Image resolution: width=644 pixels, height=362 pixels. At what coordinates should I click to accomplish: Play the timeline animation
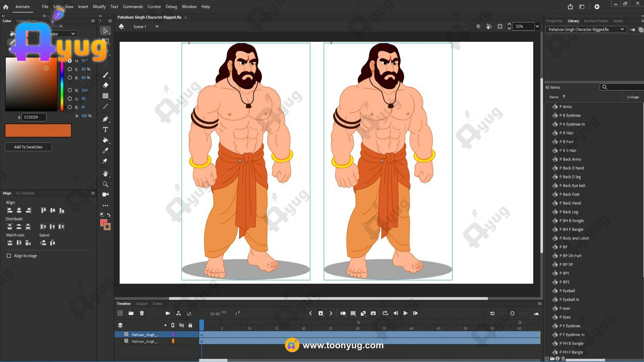pos(405,313)
